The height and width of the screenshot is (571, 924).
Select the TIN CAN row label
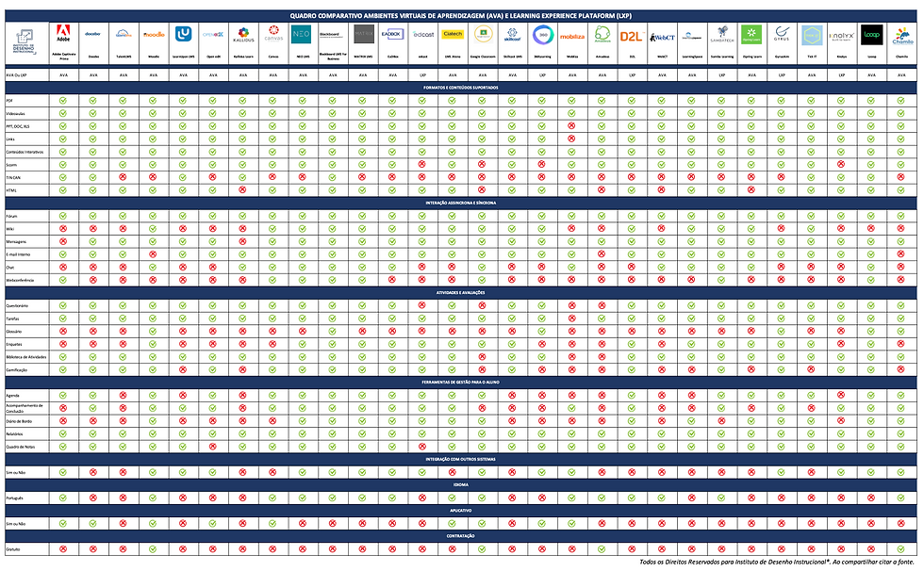(x=13, y=178)
